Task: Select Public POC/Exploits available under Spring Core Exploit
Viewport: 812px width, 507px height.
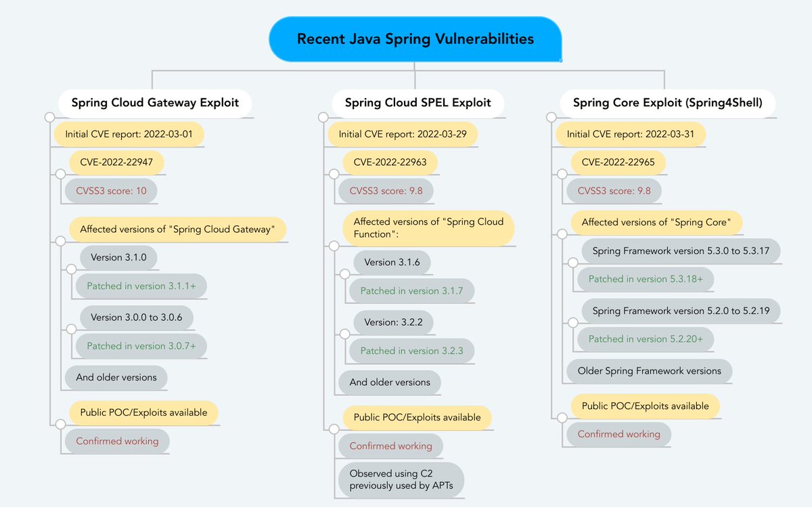Action: click(645, 406)
